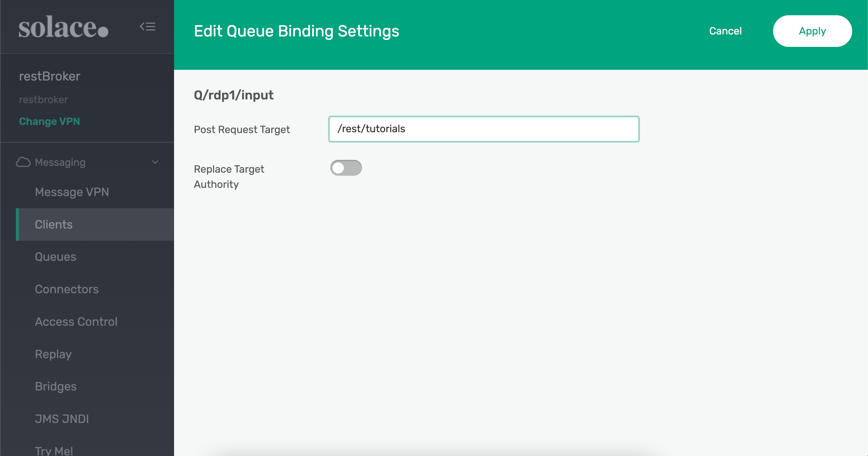Go to Bridges section
This screenshot has width=868, height=456.
[56, 386]
